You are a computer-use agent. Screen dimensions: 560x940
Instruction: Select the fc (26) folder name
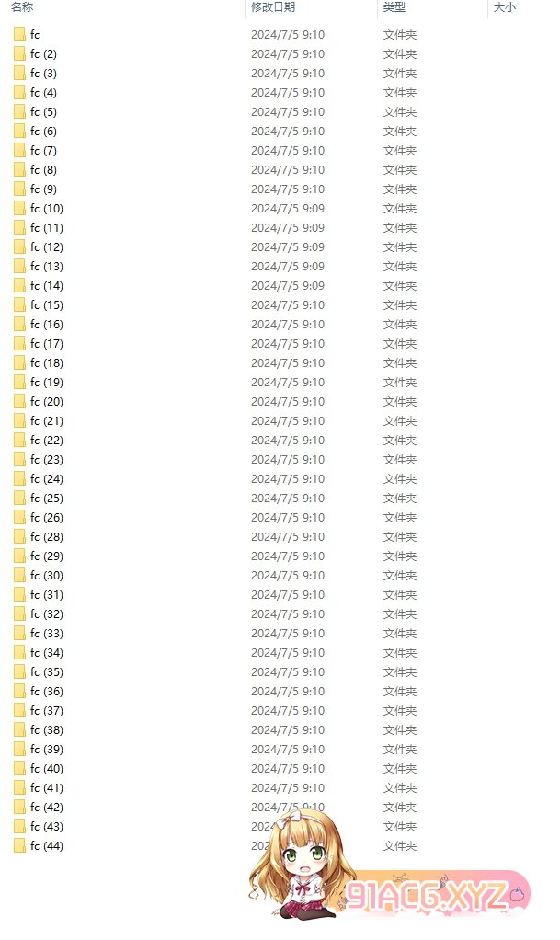[47, 517]
